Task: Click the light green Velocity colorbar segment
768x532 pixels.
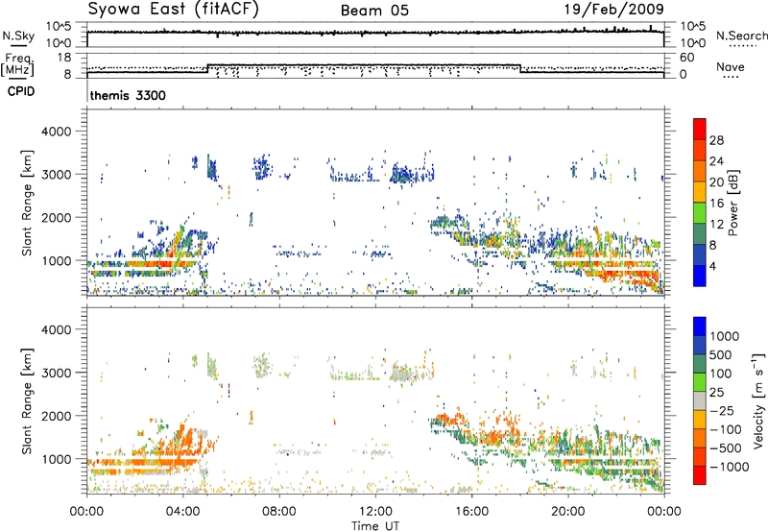Action: tap(700, 382)
